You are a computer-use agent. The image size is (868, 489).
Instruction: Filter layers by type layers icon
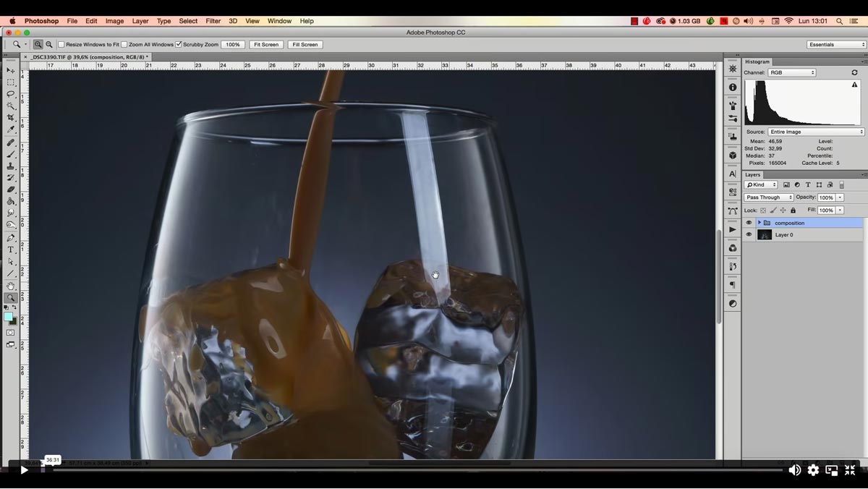808,185
